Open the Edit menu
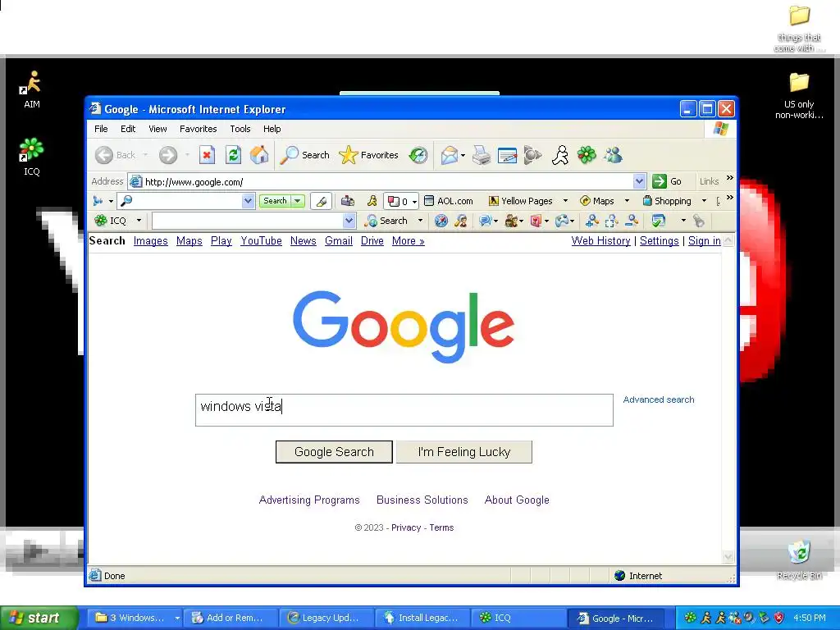The image size is (840, 630). [x=127, y=129]
